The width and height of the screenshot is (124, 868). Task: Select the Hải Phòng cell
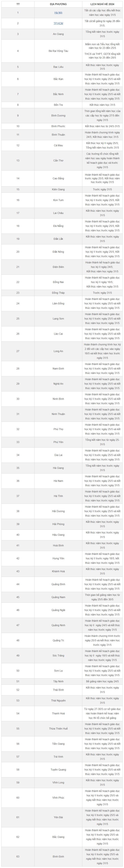[58, 524]
